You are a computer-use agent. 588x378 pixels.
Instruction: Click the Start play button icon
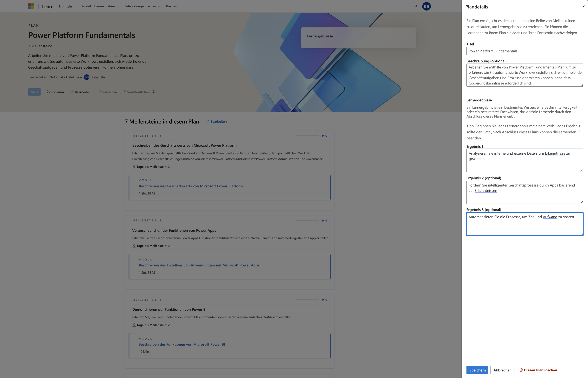click(34, 92)
